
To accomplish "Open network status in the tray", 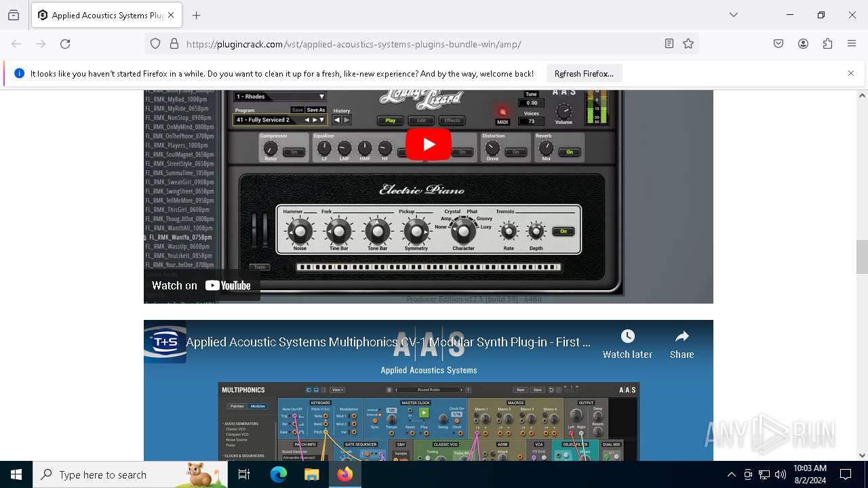I will click(764, 474).
